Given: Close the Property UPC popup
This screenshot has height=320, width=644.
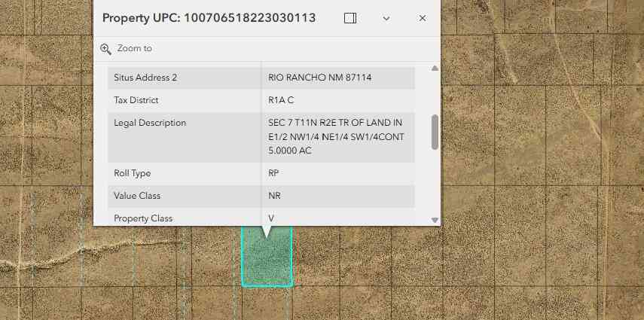Looking at the screenshot, I should (x=423, y=18).
